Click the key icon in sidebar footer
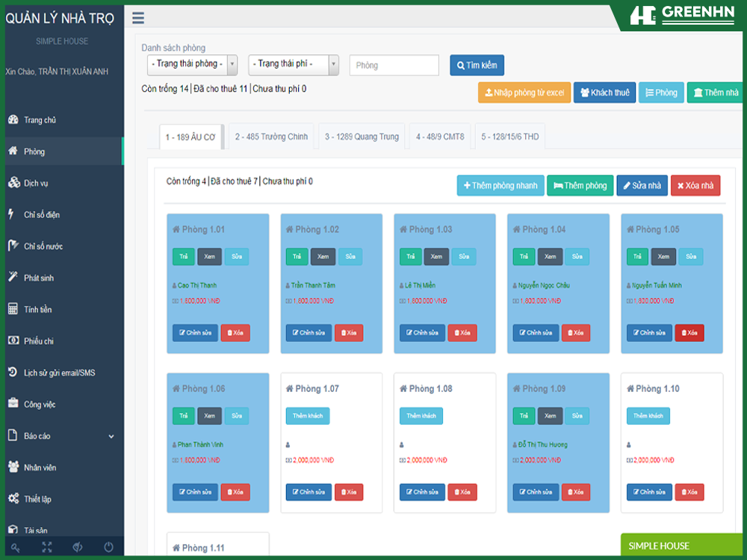Viewport: 747px width, 560px height. point(16,547)
